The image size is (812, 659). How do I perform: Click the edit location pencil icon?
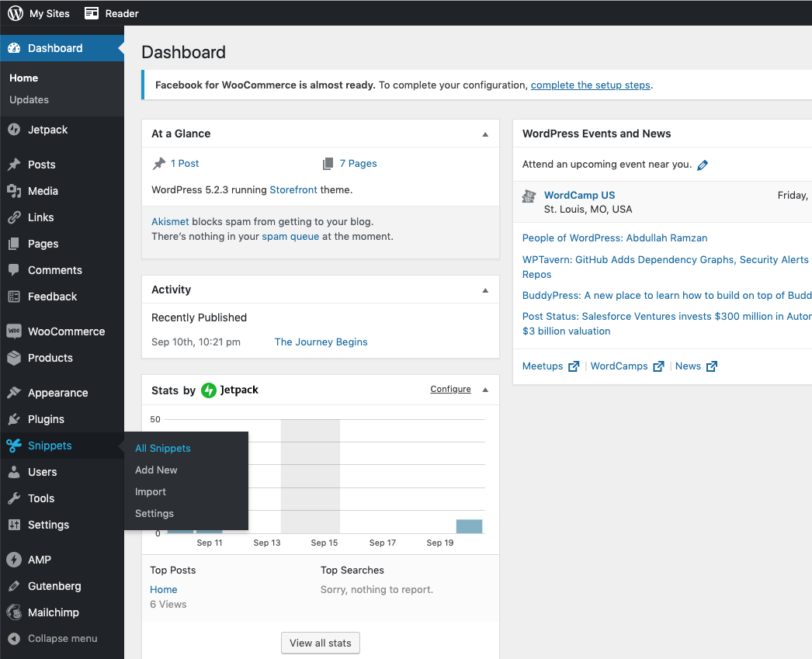pos(703,165)
